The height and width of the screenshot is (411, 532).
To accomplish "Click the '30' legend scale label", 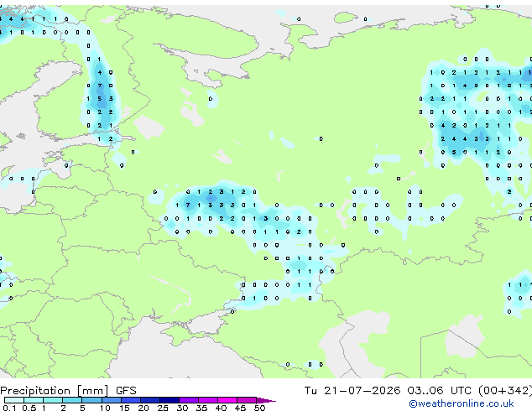I will tap(182, 408).
